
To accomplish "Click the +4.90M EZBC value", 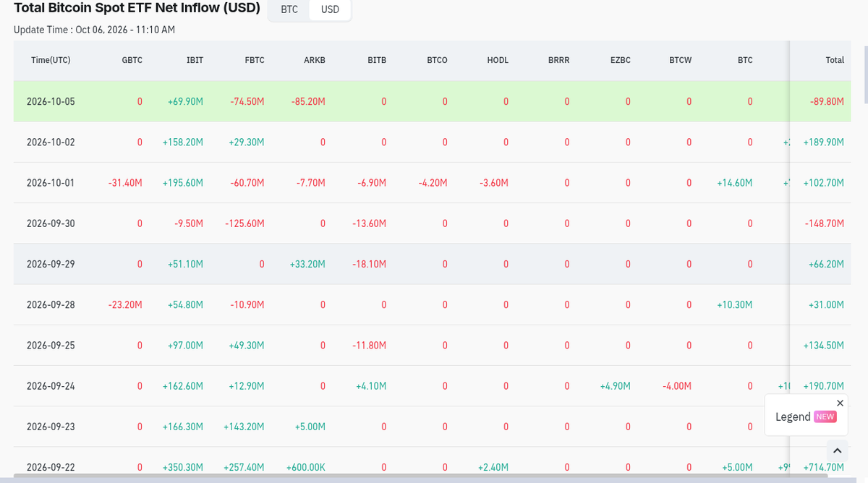I will 616,386.
